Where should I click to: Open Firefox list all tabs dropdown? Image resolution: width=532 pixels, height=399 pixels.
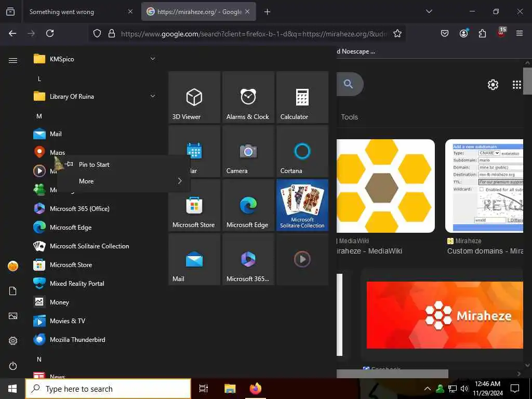click(x=429, y=11)
